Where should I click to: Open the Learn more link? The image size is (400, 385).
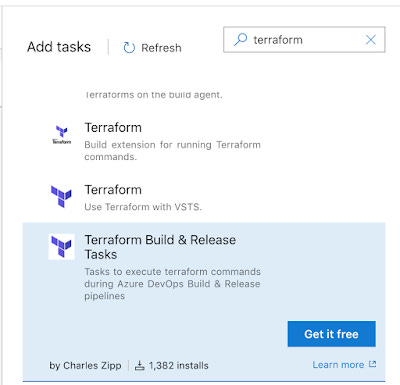point(338,365)
